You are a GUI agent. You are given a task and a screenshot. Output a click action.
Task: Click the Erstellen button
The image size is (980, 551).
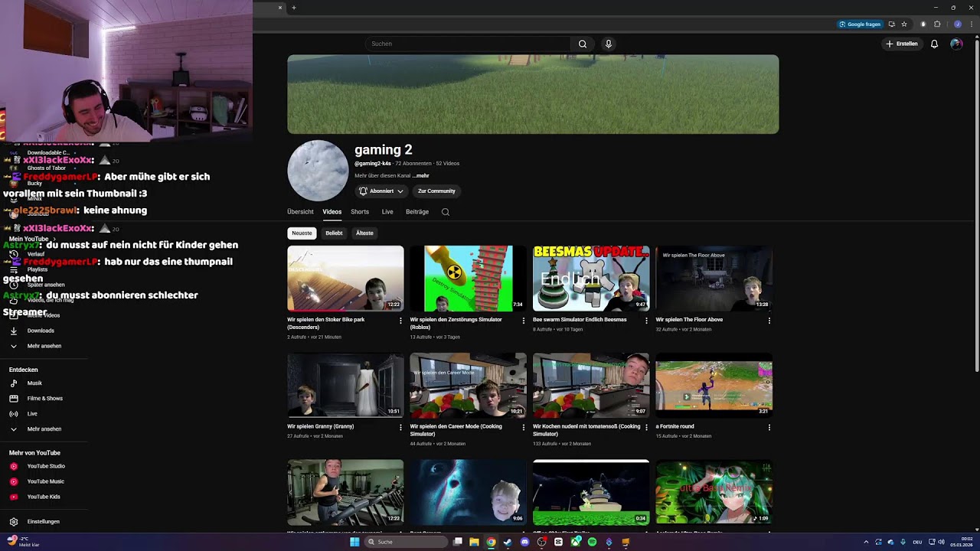point(901,44)
